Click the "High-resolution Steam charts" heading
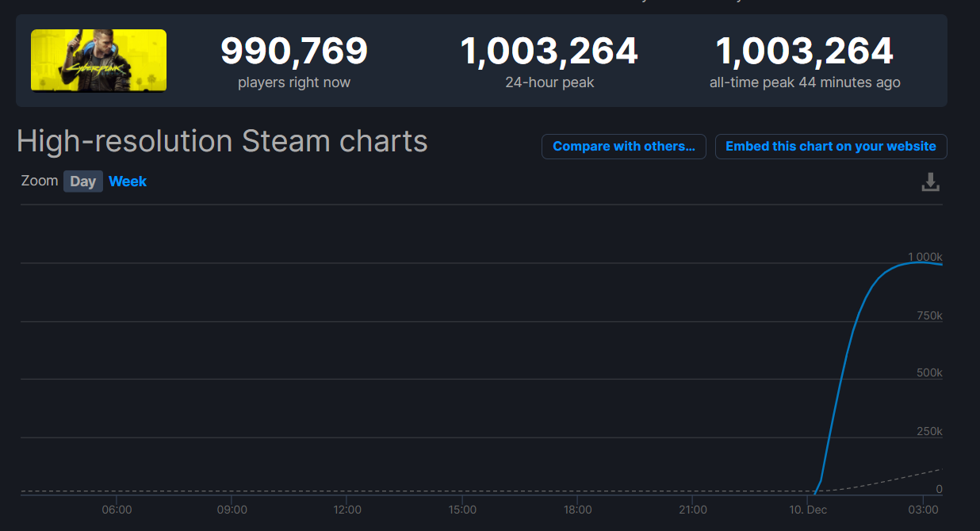The image size is (980, 531). click(222, 142)
